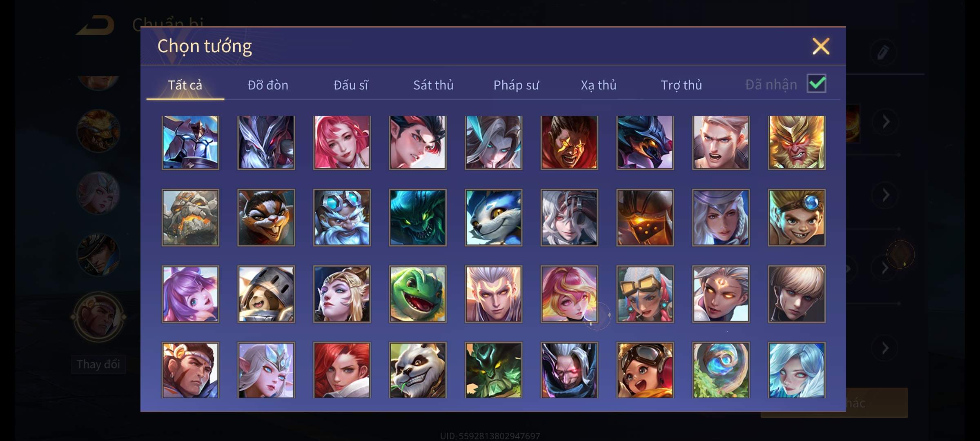Image resolution: width=980 pixels, height=441 pixels.
Task: Open the Sát thủ tab
Action: (433, 85)
